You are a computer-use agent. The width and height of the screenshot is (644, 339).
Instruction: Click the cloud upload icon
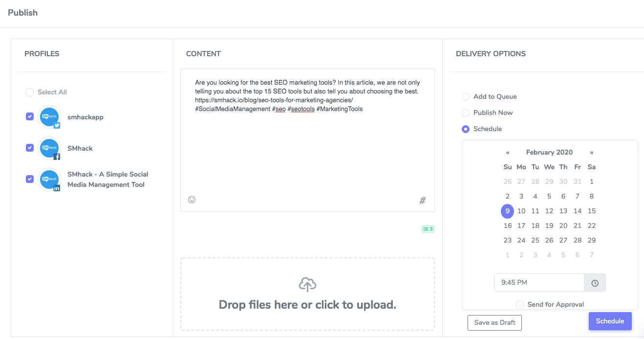(x=307, y=284)
